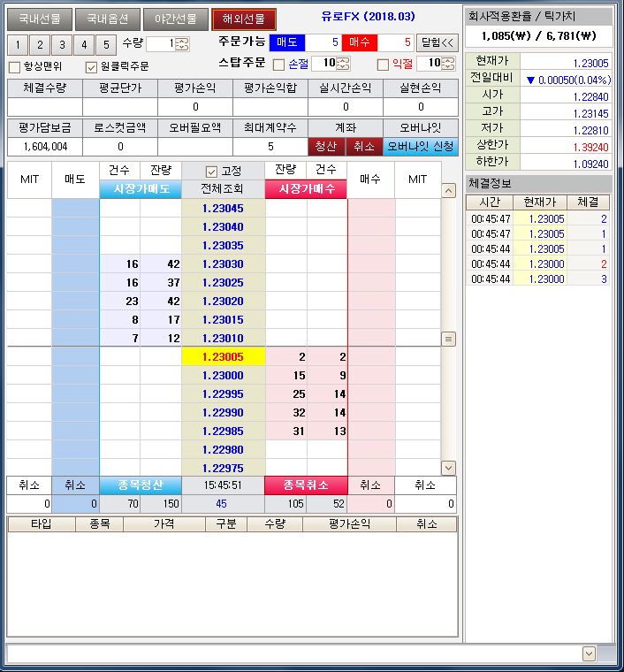Click the 상한가 value 1.39240

pos(591,148)
